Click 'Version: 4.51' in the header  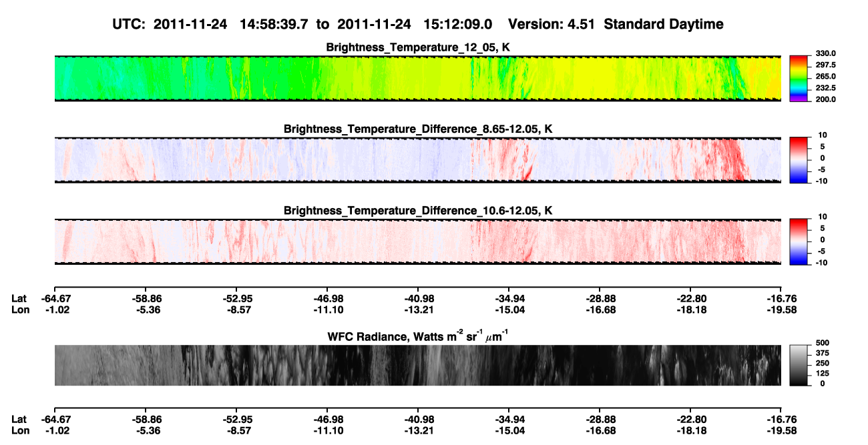550,25
